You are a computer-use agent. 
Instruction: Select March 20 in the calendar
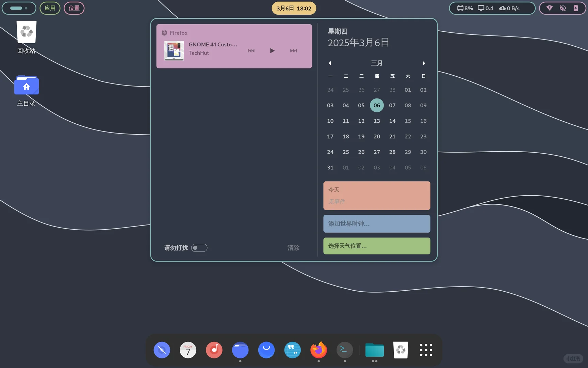[377, 136]
